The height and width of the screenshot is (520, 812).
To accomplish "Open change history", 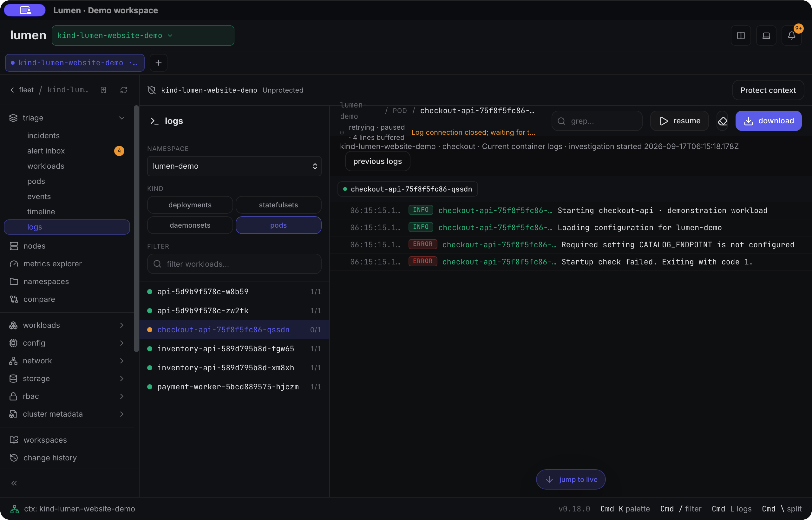I will [67, 458].
